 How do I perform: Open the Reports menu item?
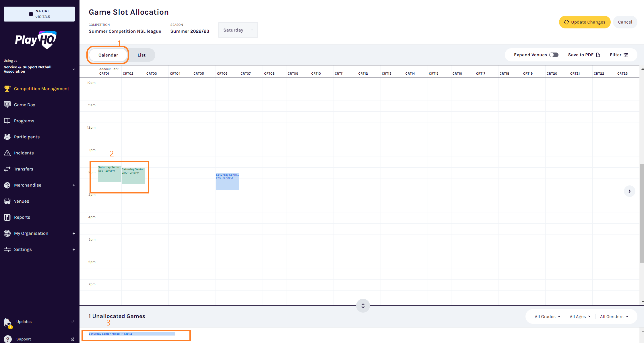pyautogui.click(x=40, y=217)
